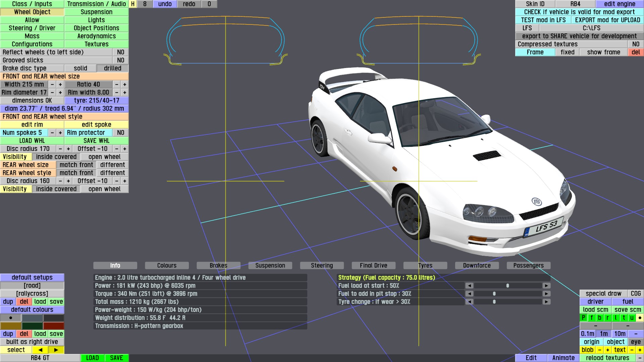Click right arrow of Fuel load slider
Screen dimensions: 644x362
pyautogui.click(x=546, y=286)
